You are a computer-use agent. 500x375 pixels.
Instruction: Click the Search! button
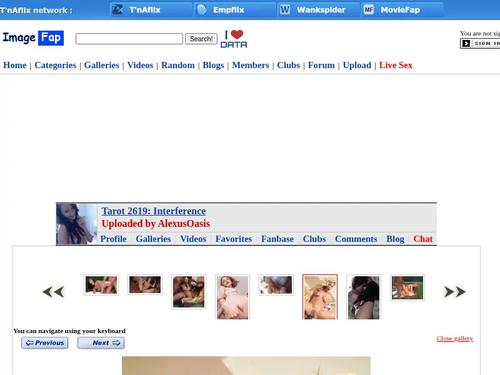[201, 39]
